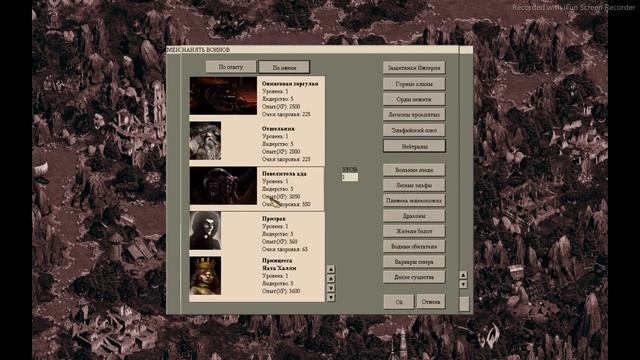Show Горные кланы faction units
640x360 pixels.
(414, 84)
